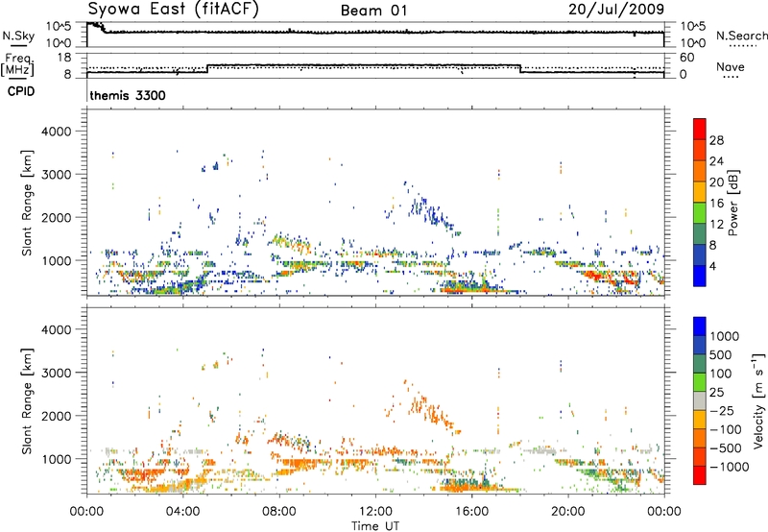Click the '-25' tick on the Velocity scale
The height and width of the screenshot is (532, 768).
pyautogui.click(x=723, y=411)
